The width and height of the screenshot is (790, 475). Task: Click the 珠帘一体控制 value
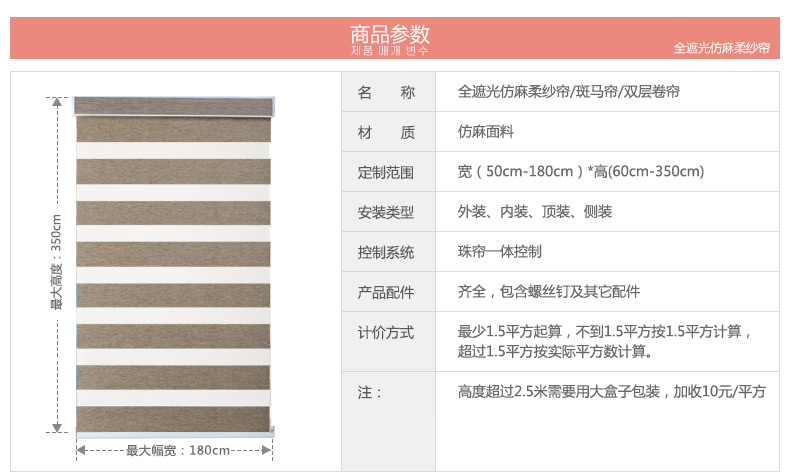click(499, 251)
